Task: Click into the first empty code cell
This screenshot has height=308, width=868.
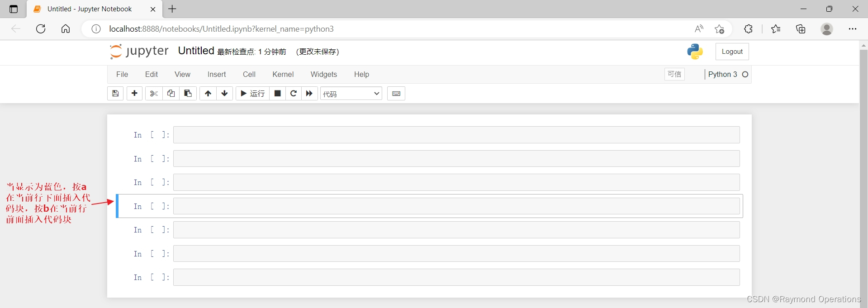Action: click(x=456, y=135)
